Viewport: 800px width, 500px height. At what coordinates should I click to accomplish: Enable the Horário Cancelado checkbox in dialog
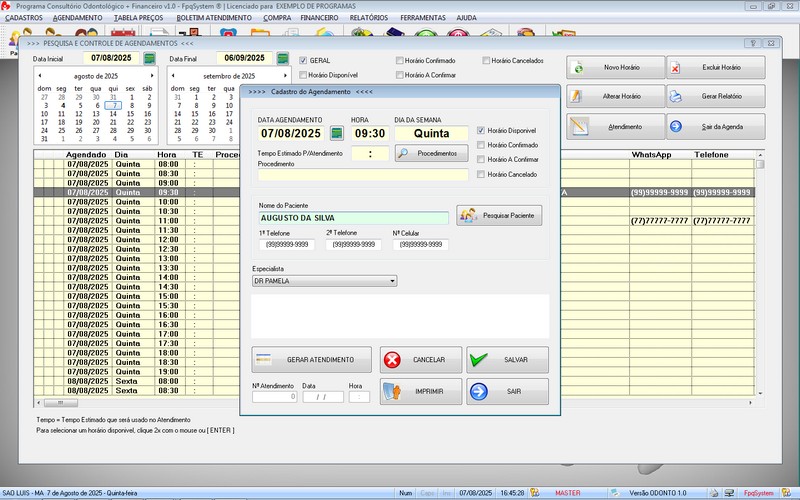coord(481,174)
